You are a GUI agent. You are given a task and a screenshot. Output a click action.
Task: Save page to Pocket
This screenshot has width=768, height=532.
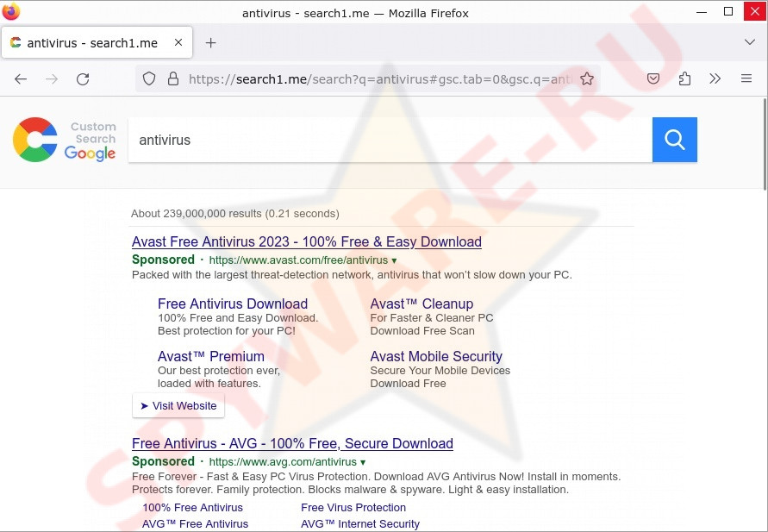pos(653,78)
